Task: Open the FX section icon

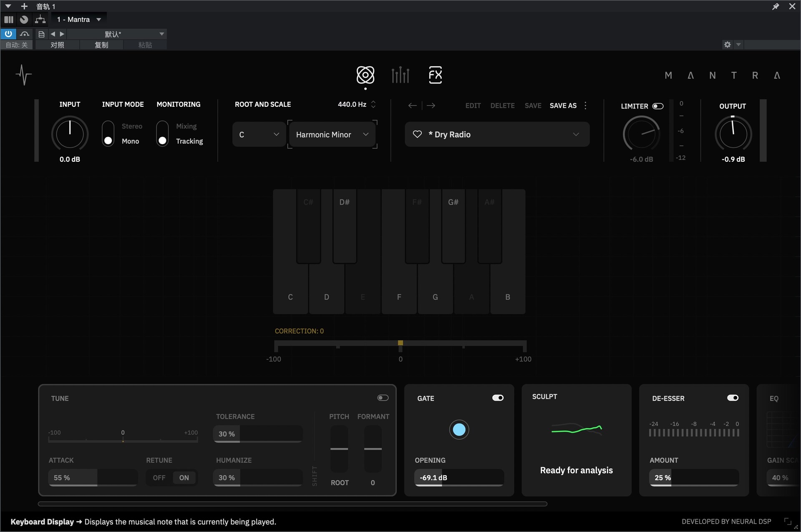Action: point(435,75)
